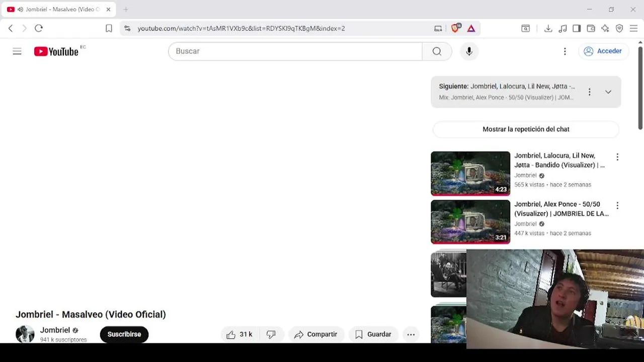Like the video with 31 k
Screen dimensions: 644x362
239,334
